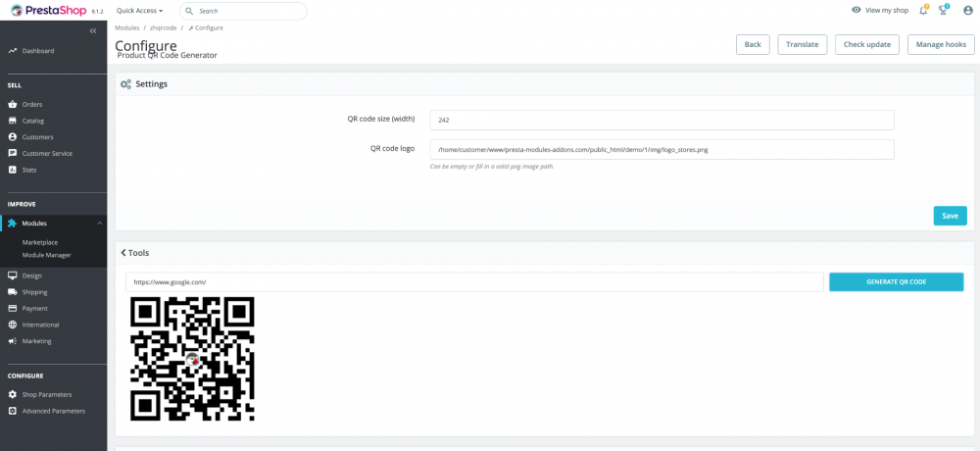This screenshot has width=980, height=451.
Task: Click the Modules puzzle-piece icon
Action: (x=12, y=224)
